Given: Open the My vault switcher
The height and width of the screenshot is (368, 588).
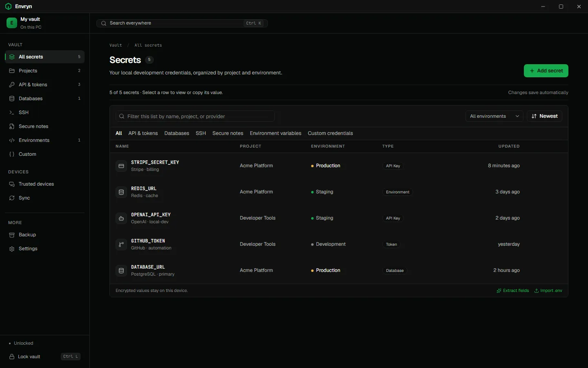Looking at the screenshot, I should pyautogui.click(x=45, y=23).
